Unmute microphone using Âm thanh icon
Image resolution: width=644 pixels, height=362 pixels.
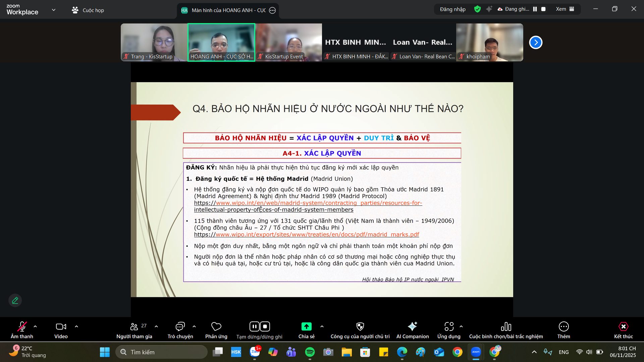[x=22, y=326]
